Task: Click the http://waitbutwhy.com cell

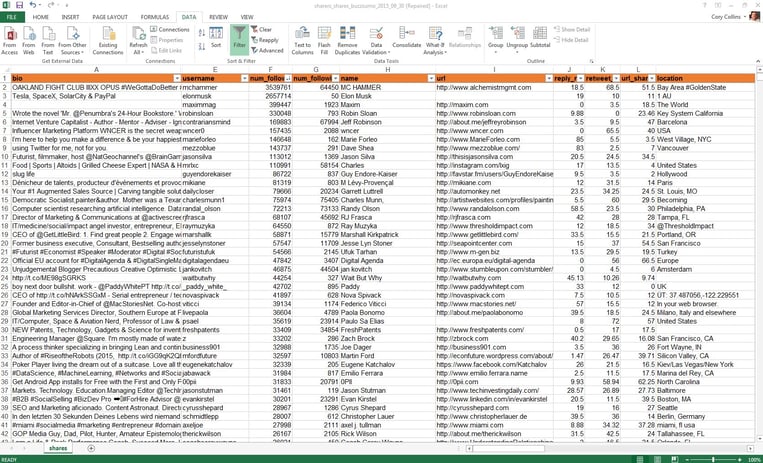Action: [494, 278]
